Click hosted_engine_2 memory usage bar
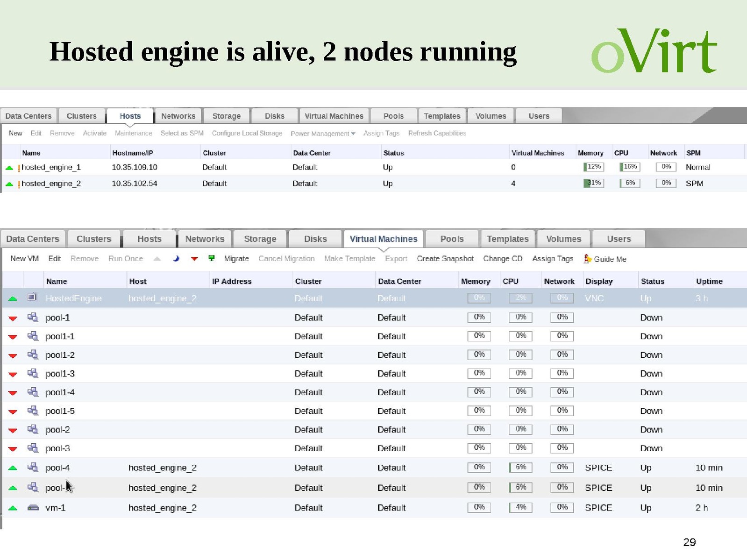Screen dimensions: 747x560 tap(593, 183)
